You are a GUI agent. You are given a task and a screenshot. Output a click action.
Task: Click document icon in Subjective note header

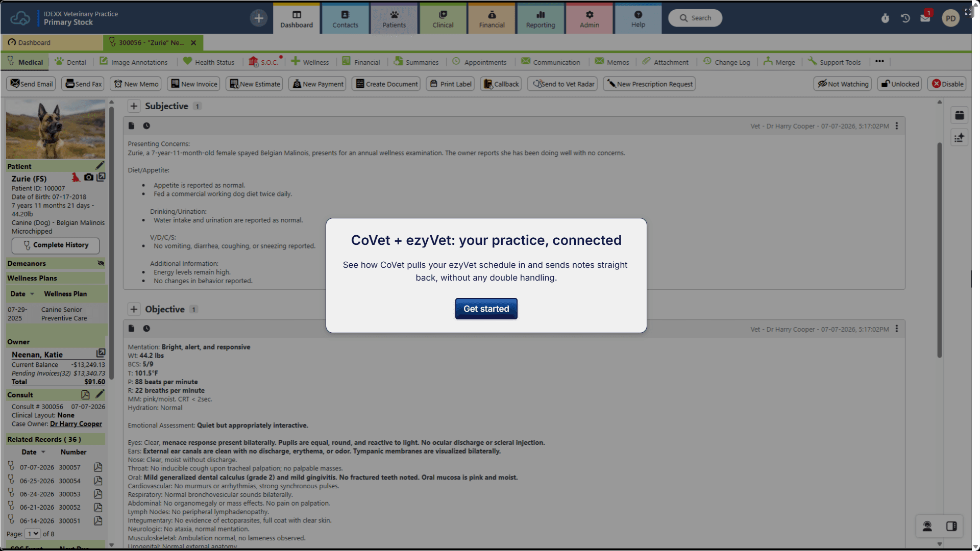(131, 126)
